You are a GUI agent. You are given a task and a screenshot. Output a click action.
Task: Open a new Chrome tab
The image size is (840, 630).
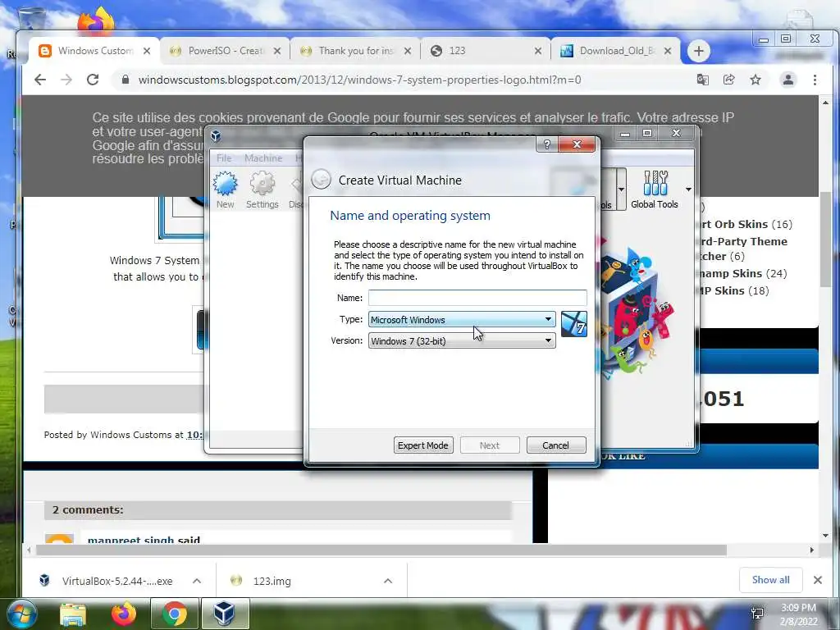pyautogui.click(x=699, y=51)
